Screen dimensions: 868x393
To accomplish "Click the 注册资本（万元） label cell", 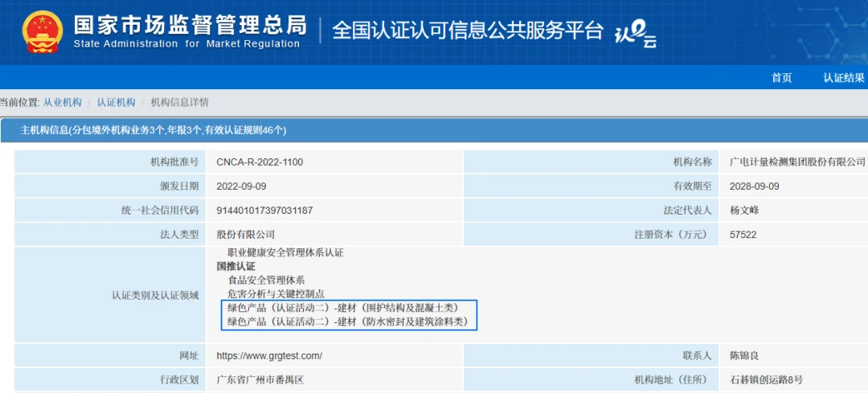I will [x=593, y=235].
